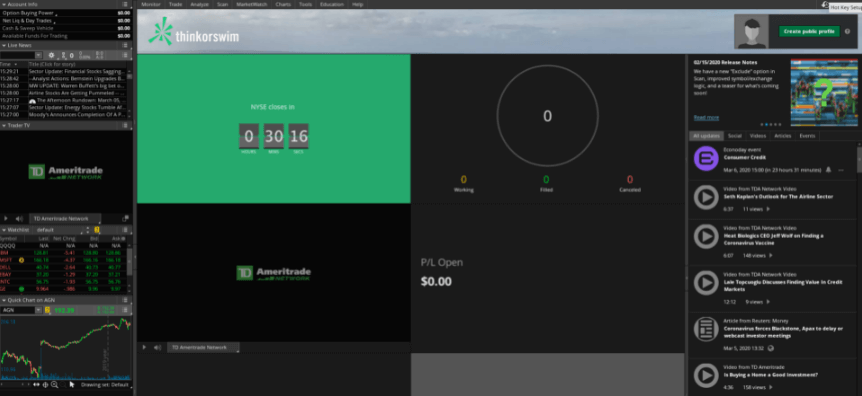Open the Reuters Coronavirus Blackstone article icon
Viewport: 862px width, 396px height.
click(x=706, y=329)
